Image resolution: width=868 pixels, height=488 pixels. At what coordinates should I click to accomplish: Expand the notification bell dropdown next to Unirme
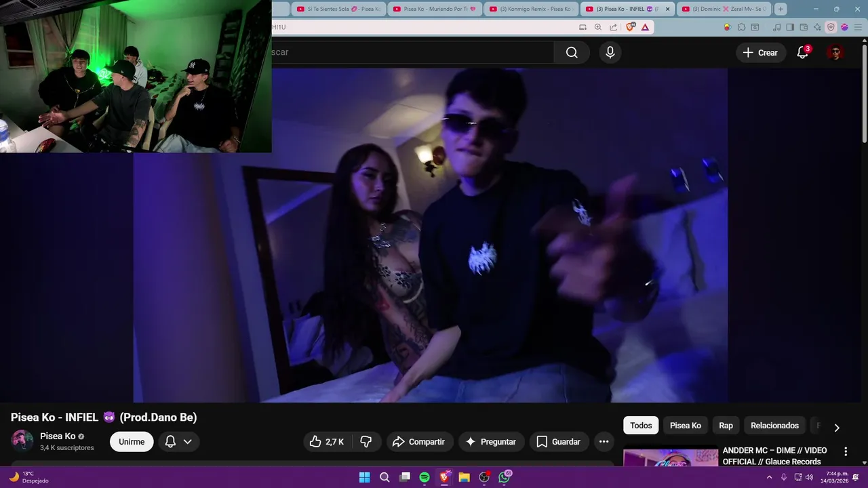(187, 442)
